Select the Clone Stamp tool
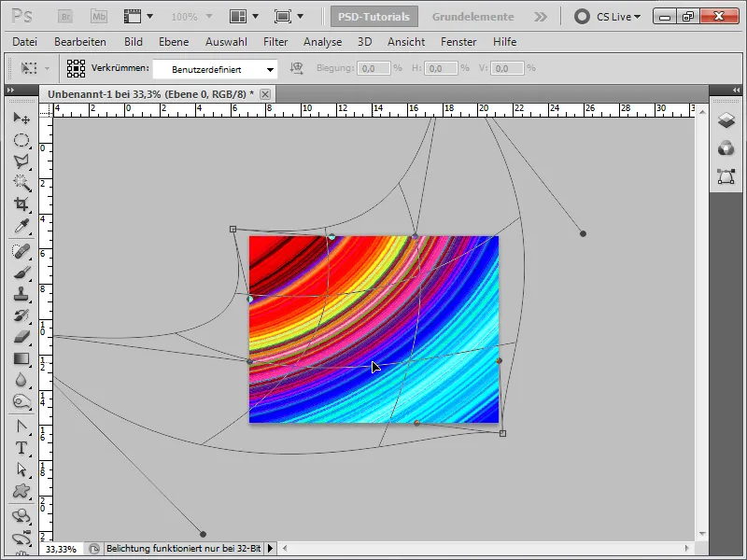The width and height of the screenshot is (747, 560). pos(21,294)
